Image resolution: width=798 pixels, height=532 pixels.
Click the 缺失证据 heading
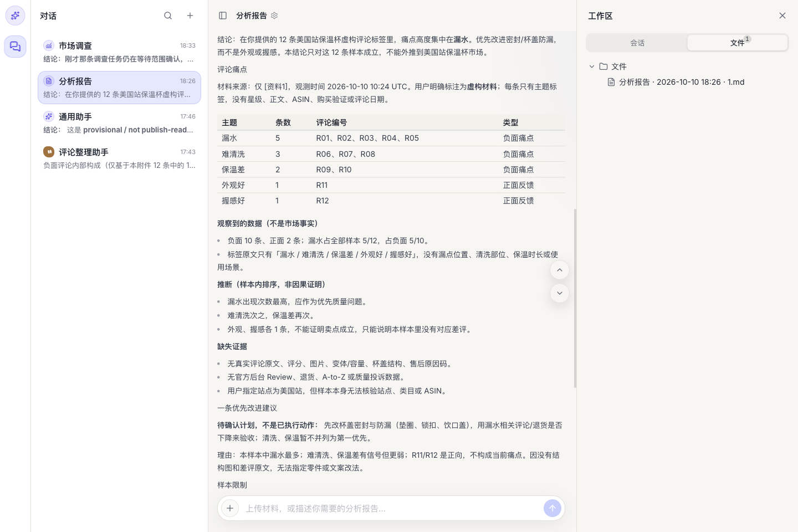[232, 346]
